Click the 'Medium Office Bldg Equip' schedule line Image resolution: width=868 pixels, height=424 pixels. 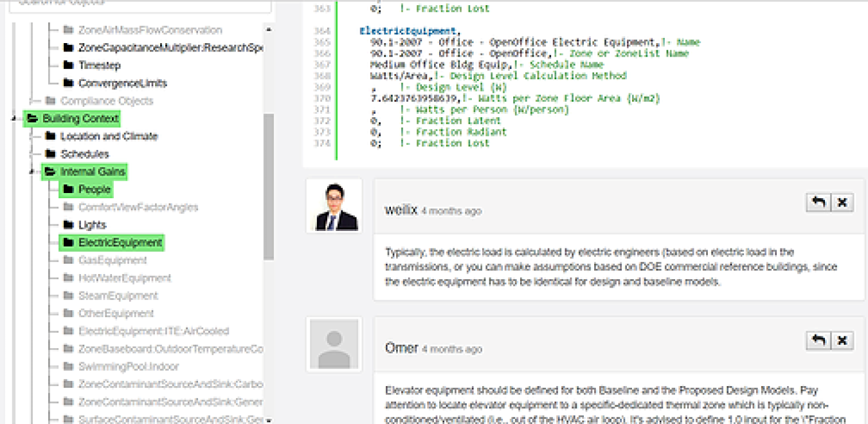(487, 65)
